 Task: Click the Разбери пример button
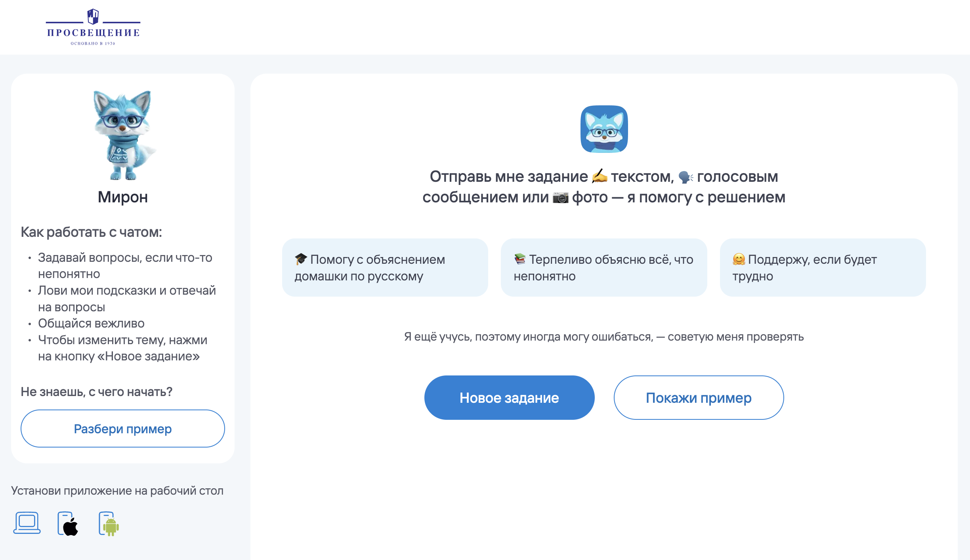[123, 429]
